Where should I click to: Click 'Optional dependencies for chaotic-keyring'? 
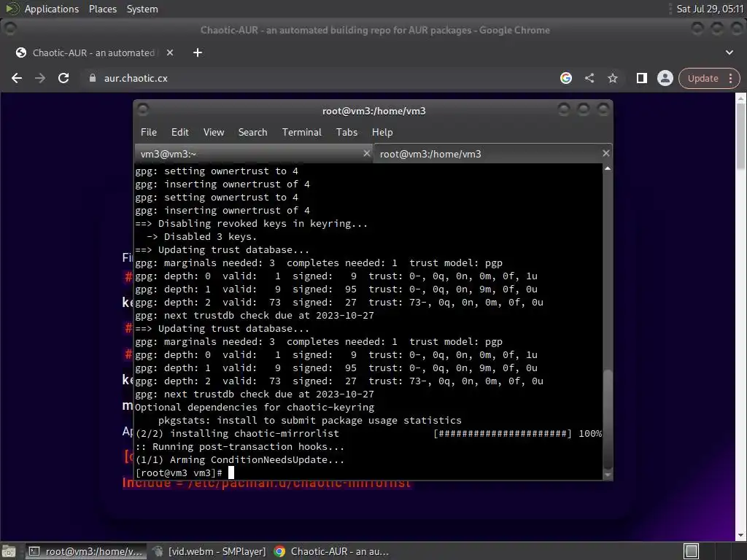(x=255, y=408)
